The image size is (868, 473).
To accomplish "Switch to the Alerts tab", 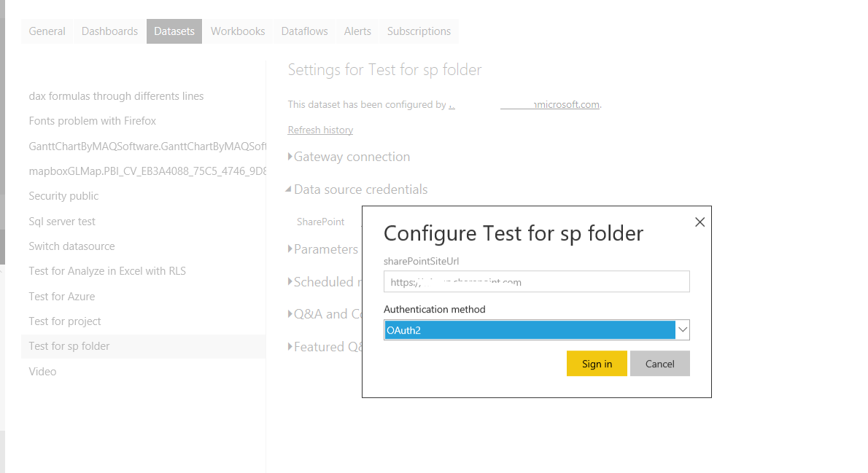I will 357,31.
